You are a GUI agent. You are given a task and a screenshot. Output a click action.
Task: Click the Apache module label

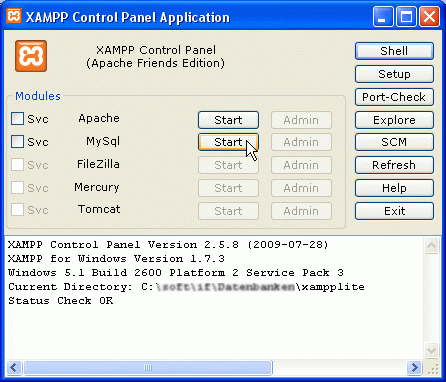[99, 118]
